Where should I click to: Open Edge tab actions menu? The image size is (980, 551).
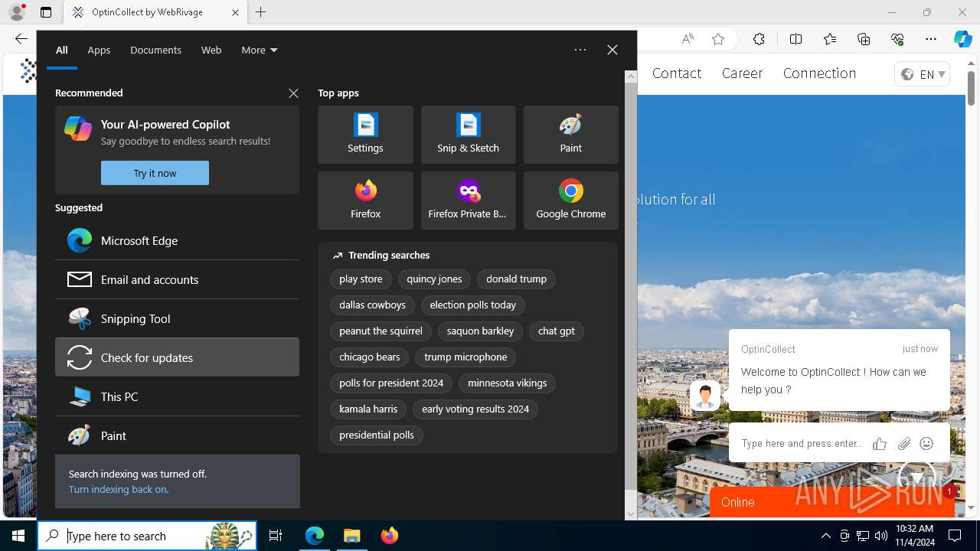(46, 12)
